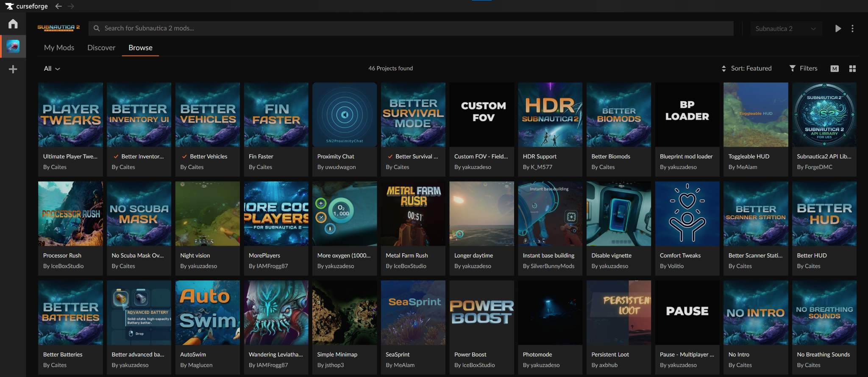The image size is (868, 377).
Task: Open Better Vehicles mod thumbnail
Action: 208,115
